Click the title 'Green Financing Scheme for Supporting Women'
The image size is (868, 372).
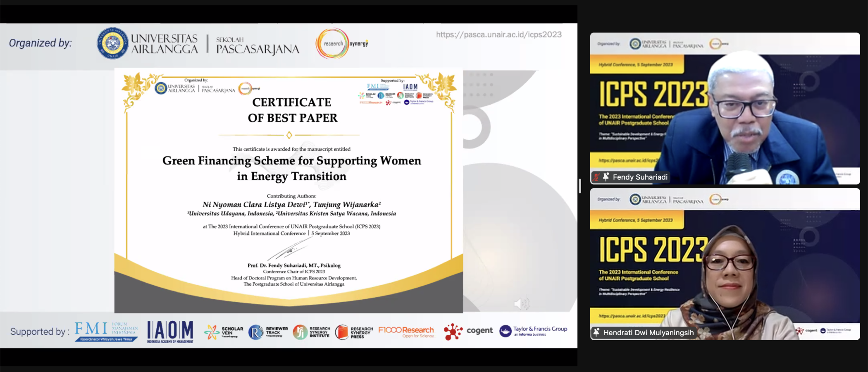coord(292,160)
